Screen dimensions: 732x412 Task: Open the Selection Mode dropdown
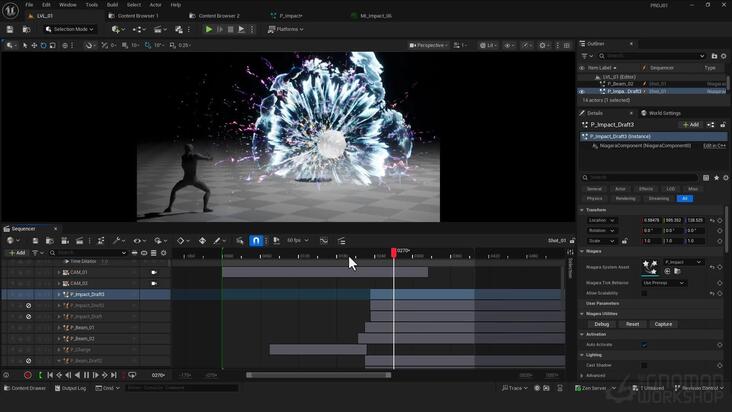(70, 29)
